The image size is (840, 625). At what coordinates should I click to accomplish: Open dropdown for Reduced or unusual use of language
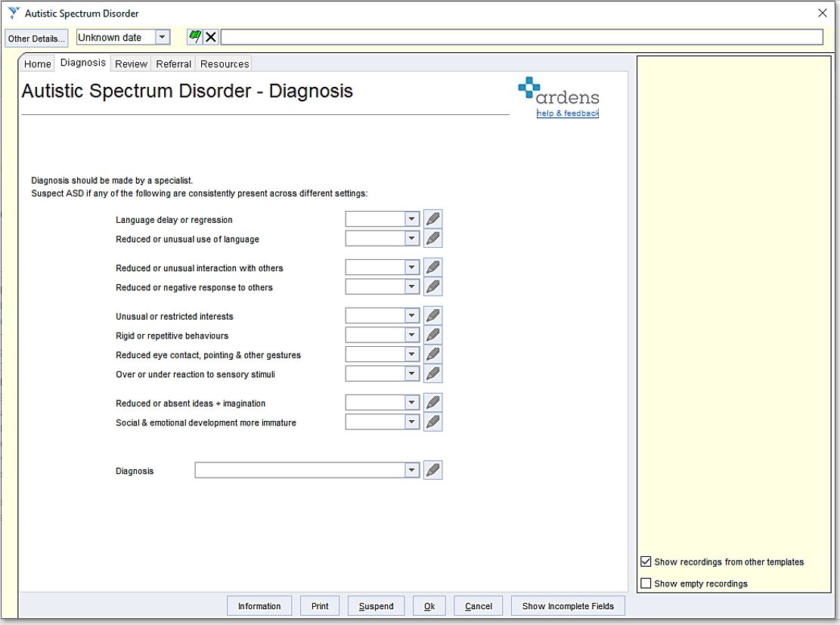click(x=411, y=238)
